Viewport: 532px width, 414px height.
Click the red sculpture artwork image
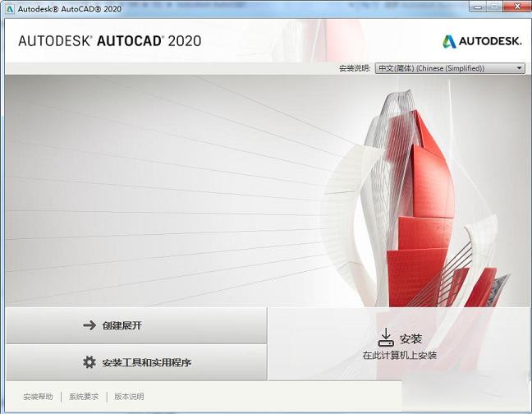tap(419, 205)
